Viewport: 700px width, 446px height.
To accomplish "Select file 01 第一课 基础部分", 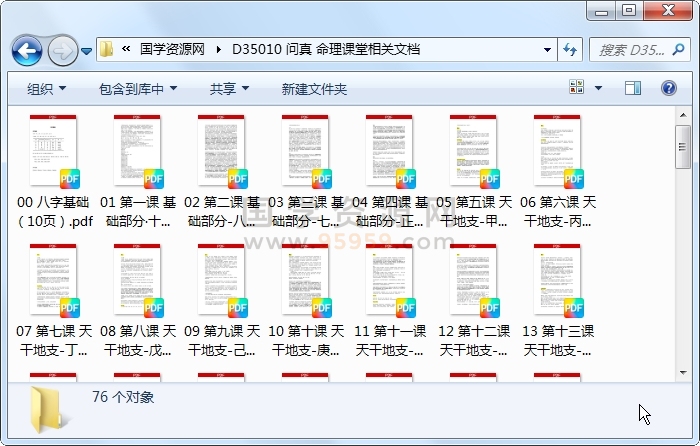I will [x=138, y=172].
